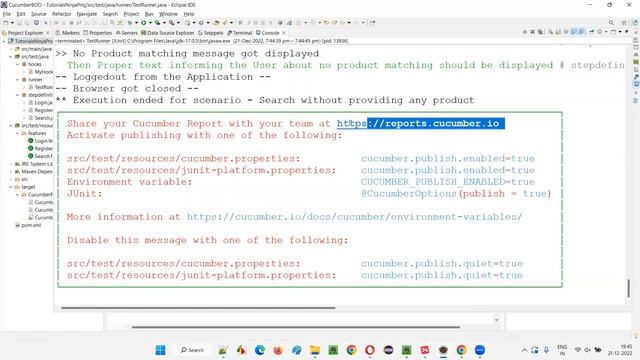Toggle Word Wrap in Console toolbar
This screenshot has width=640, height=360.
click(566, 32)
